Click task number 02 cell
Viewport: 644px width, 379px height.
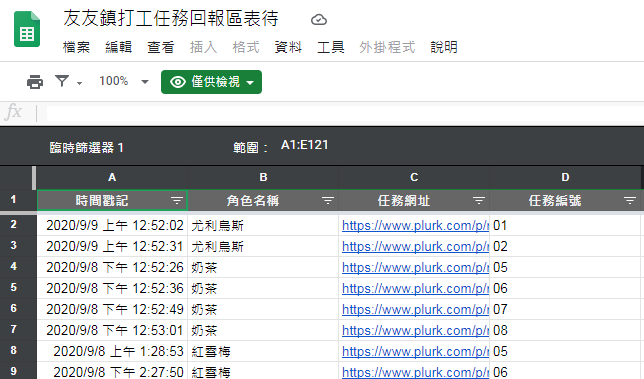coord(565,246)
